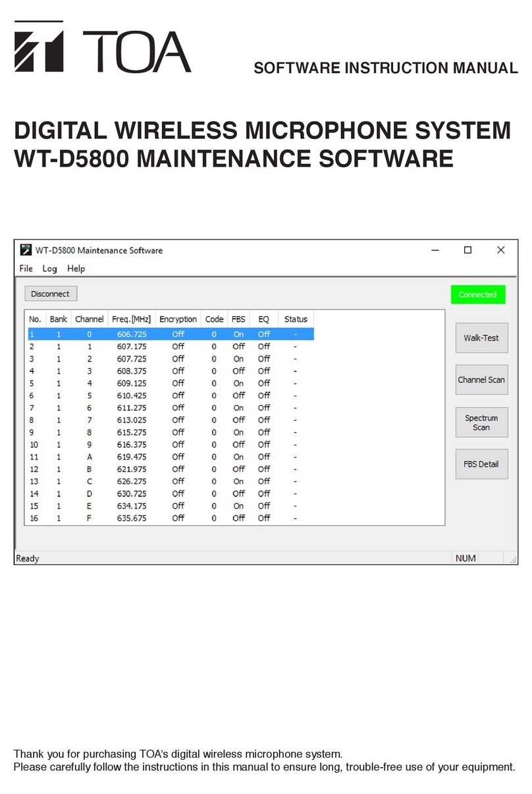Open FBS Detail
532x794 pixels.
point(481,464)
